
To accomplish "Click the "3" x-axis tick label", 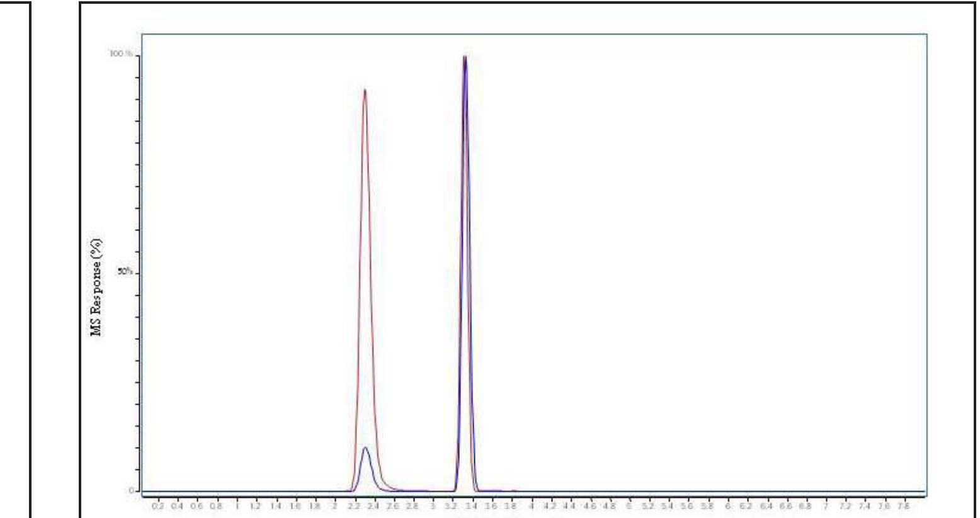I will click(433, 506).
